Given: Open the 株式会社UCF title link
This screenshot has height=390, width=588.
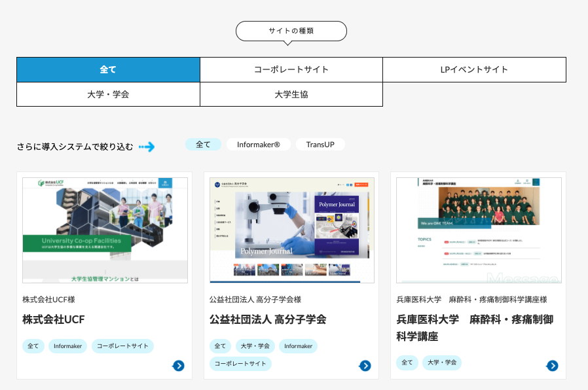Looking at the screenshot, I should tap(54, 319).
